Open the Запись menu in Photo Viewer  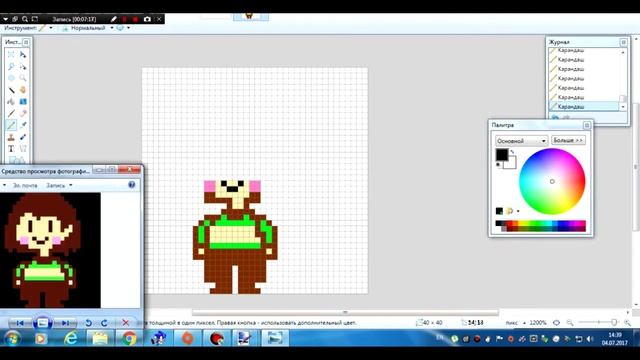pos(59,185)
